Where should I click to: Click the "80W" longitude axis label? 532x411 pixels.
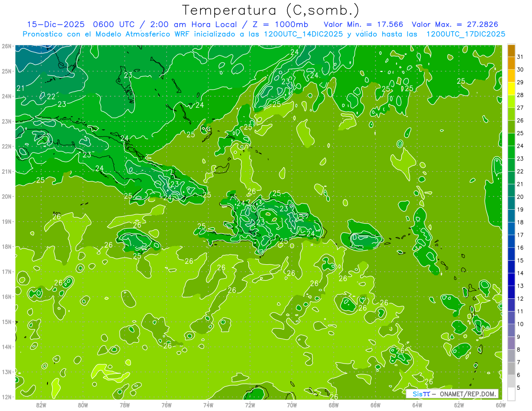[x=83, y=405]
